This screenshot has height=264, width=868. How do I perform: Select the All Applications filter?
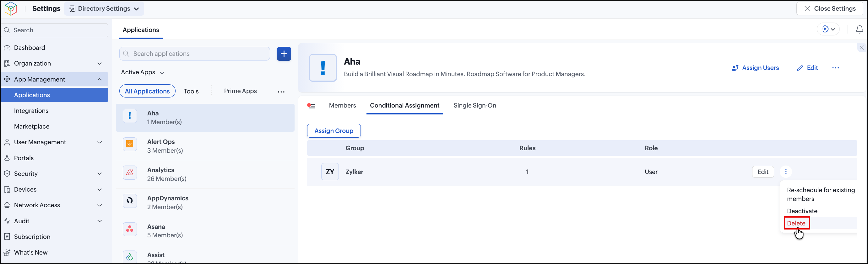147,91
